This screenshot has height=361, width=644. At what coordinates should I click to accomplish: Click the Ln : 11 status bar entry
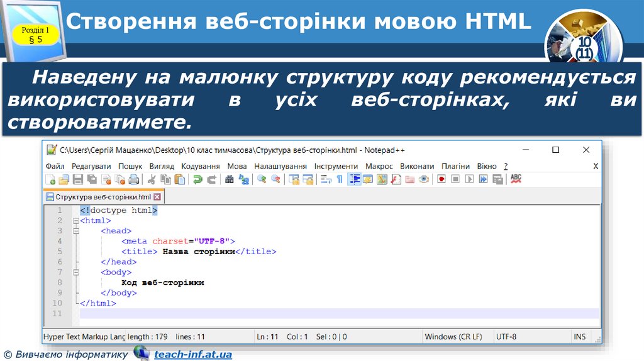tap(267, 336)
